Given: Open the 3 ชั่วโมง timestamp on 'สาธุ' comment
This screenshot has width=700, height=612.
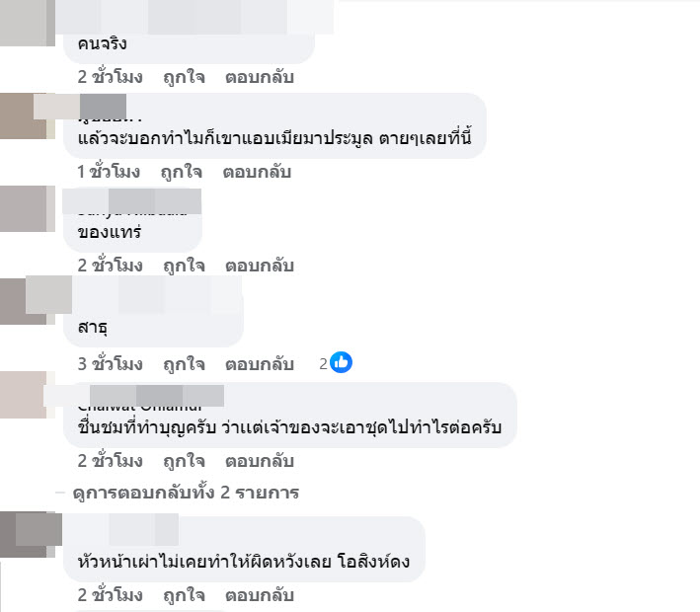Looking at the screenshot, I should coord(111,364).
